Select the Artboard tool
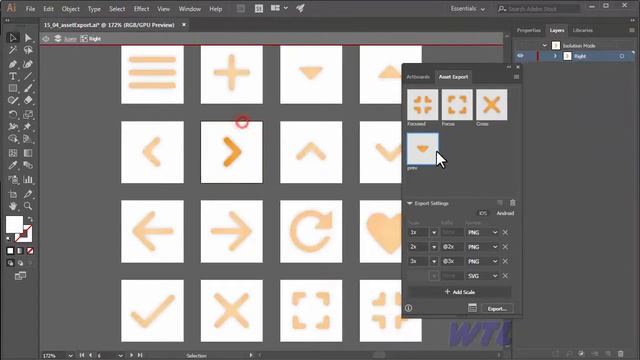This screenshot has width=640, height=360. 13,194
